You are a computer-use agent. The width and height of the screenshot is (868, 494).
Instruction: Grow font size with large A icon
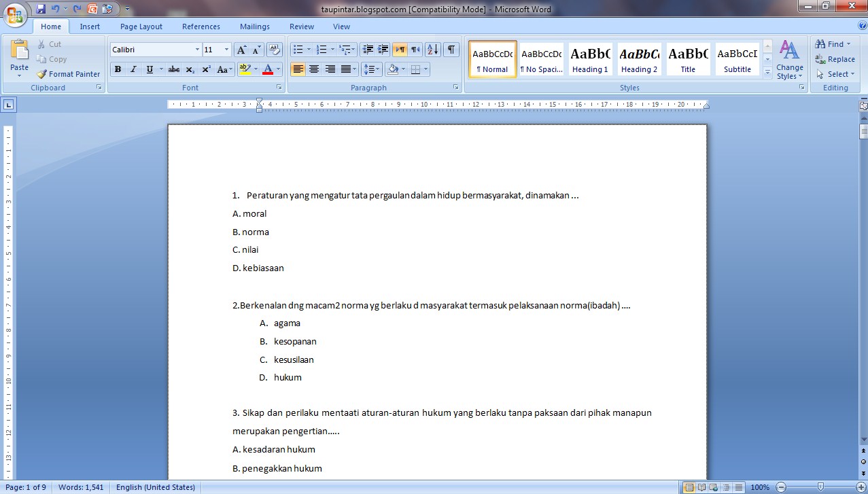coord(241,50)
